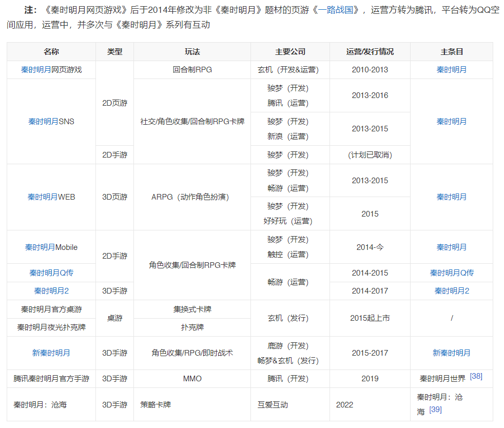Viewport: 504px width, 428px height.
Task: Select the 玄机 (发行) cell
Action: pos(290,318)
